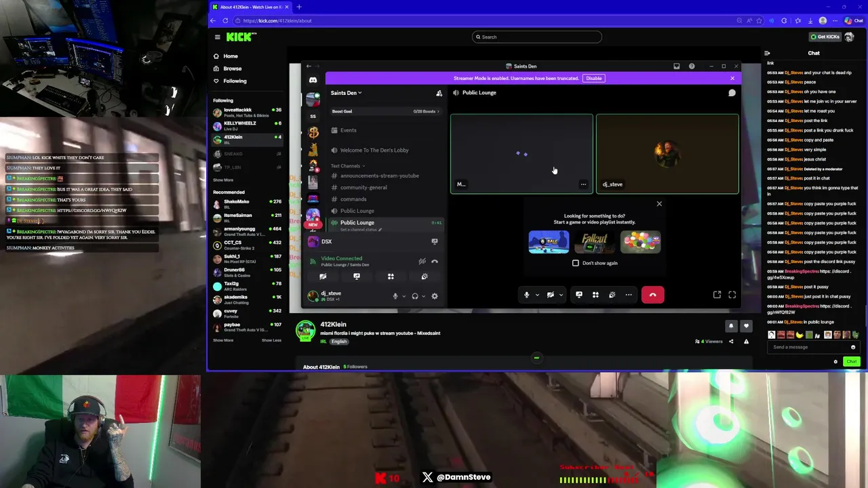Open Browse in Kick sidebar
Image resolution: width=868 pixels, height=488 pixels.
coord(232,68)
